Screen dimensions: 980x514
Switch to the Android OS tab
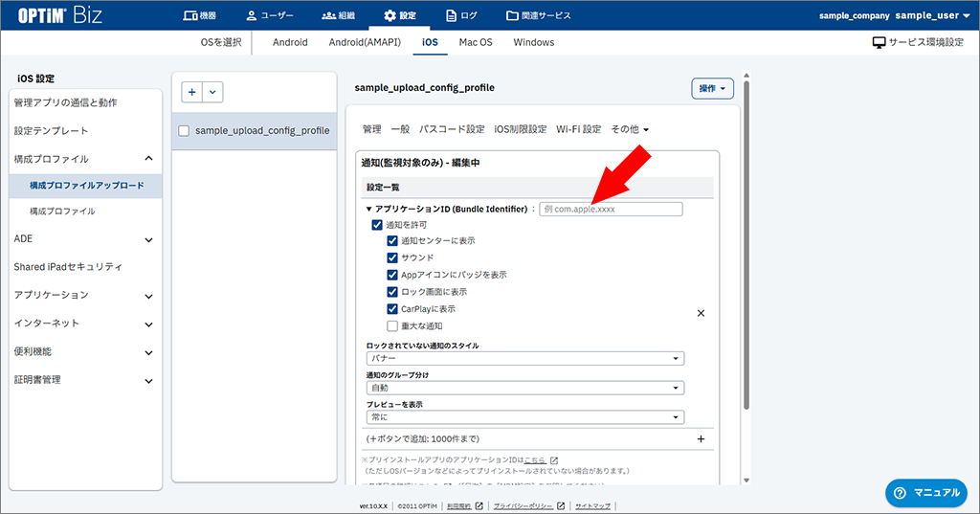pos(290,42)
